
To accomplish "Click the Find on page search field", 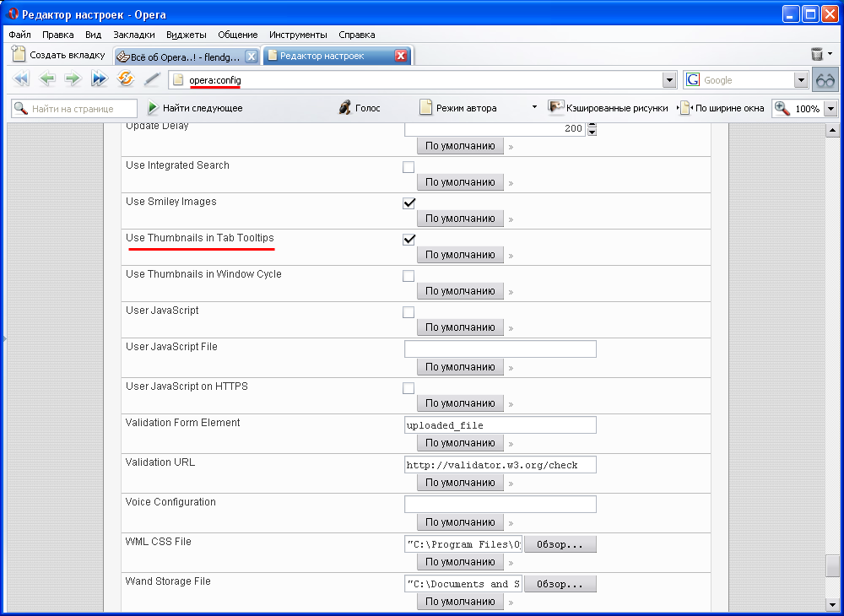I will tap(74, 109).
